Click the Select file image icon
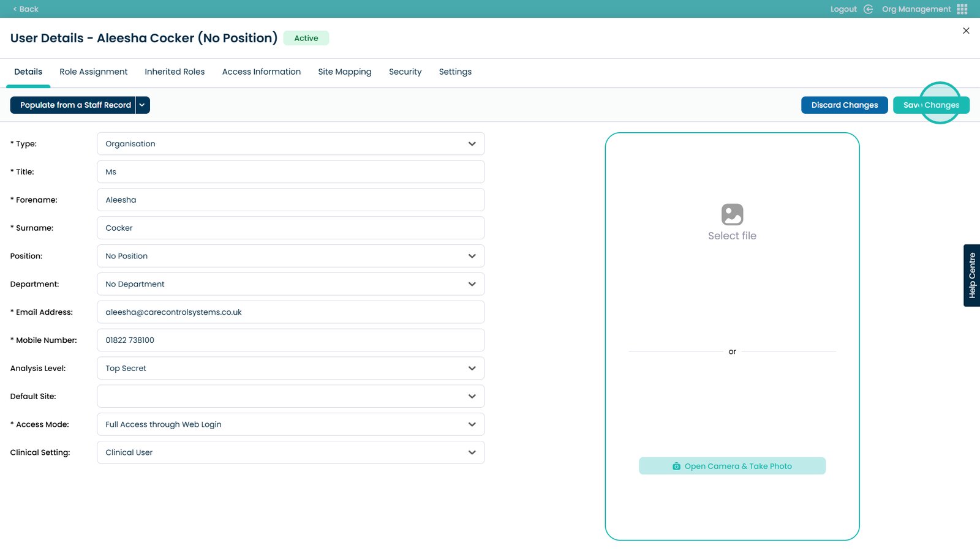The width and height of the screenshot is (980, 551). tap(732, 215)
